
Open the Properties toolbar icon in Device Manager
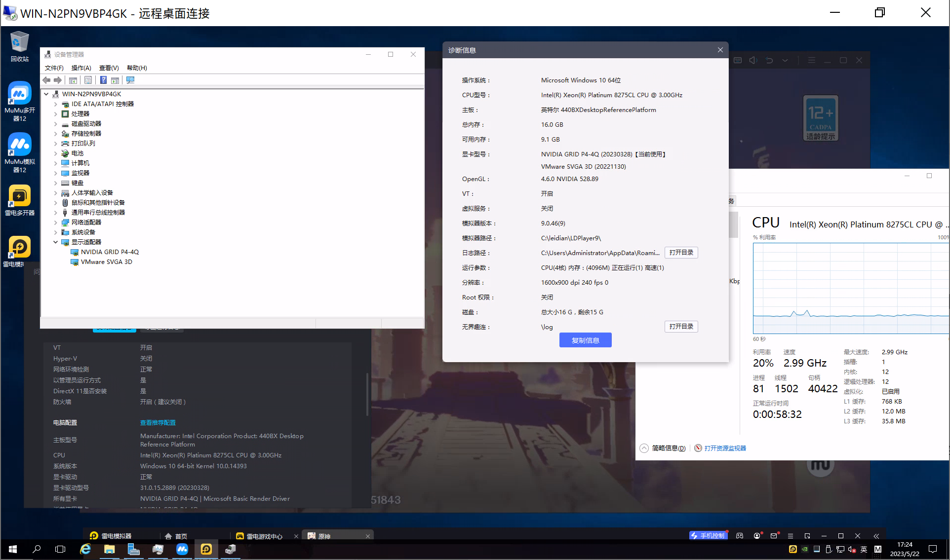click(x=88, y=80)
